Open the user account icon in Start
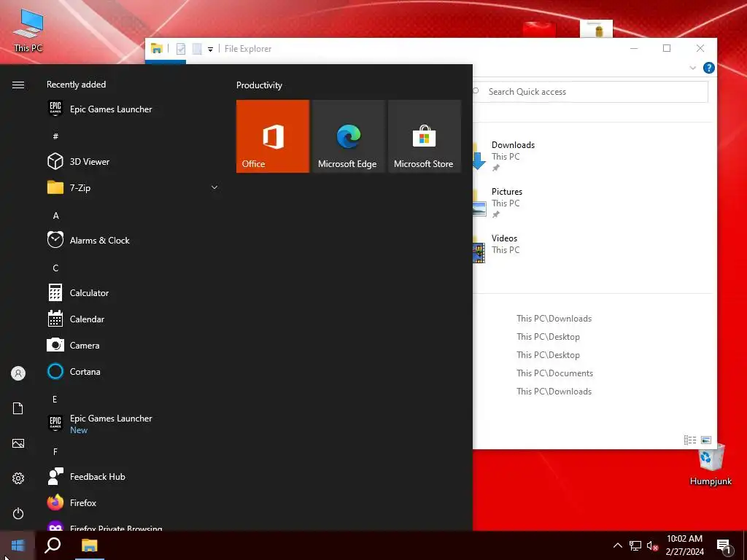747x560 pixels. (18, 373)
